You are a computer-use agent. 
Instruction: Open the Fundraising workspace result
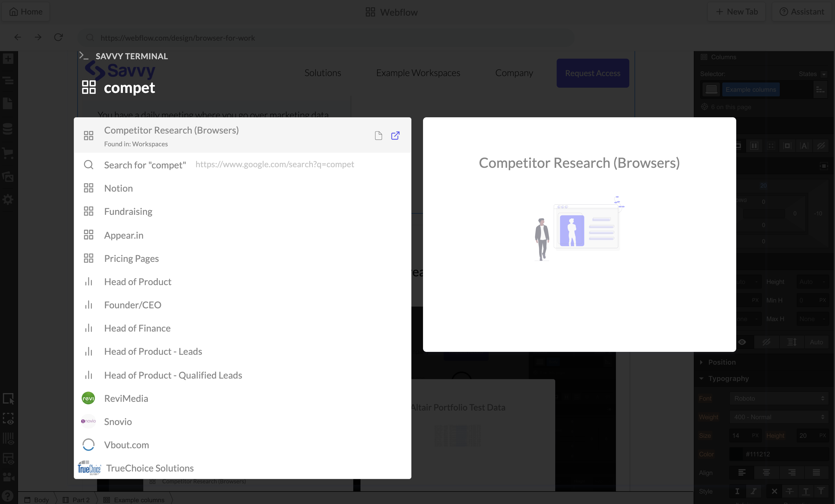click(243, 211)
